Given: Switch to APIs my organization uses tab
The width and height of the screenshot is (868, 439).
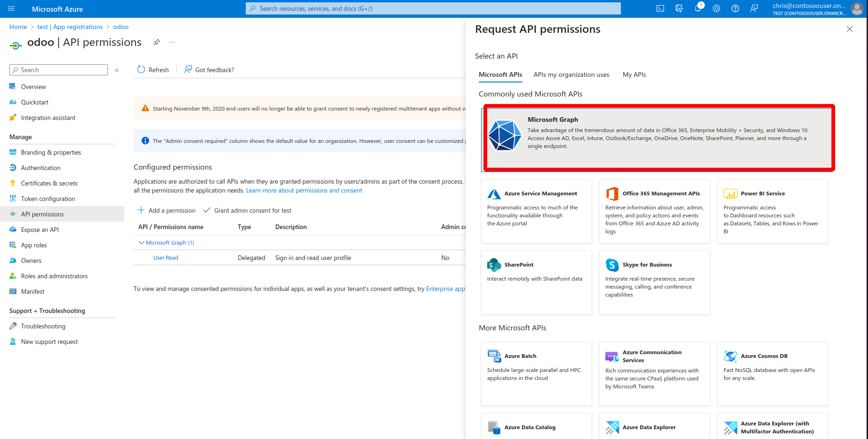Looking at the screenshot, I should coord(571,74).
